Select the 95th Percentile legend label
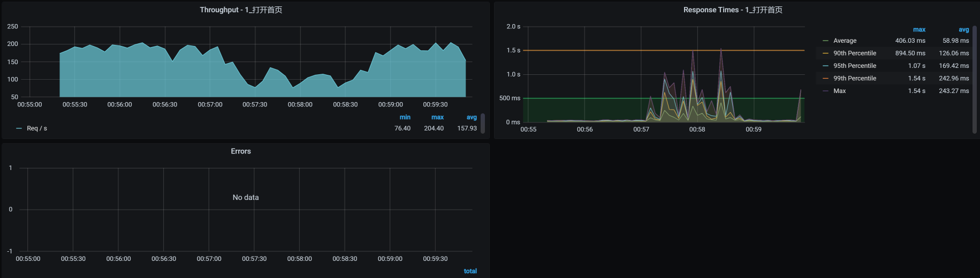The width and height of the screenshot is (980, 278). (x=854, y=66)
